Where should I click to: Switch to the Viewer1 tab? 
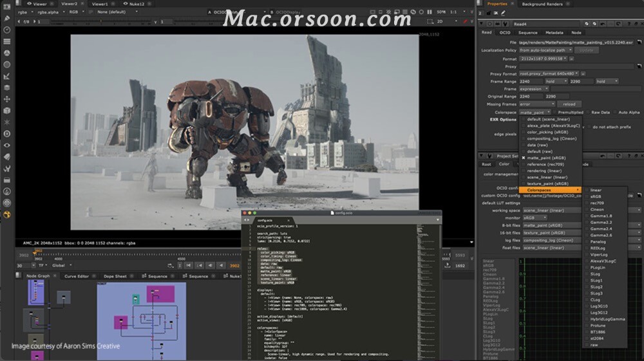[x=100, y=4]
